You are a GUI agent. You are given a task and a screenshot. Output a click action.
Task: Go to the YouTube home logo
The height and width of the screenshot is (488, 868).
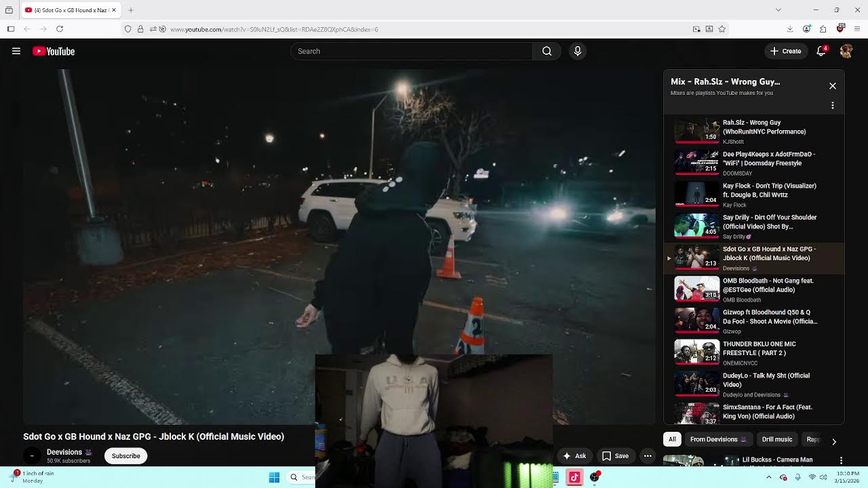54,51
